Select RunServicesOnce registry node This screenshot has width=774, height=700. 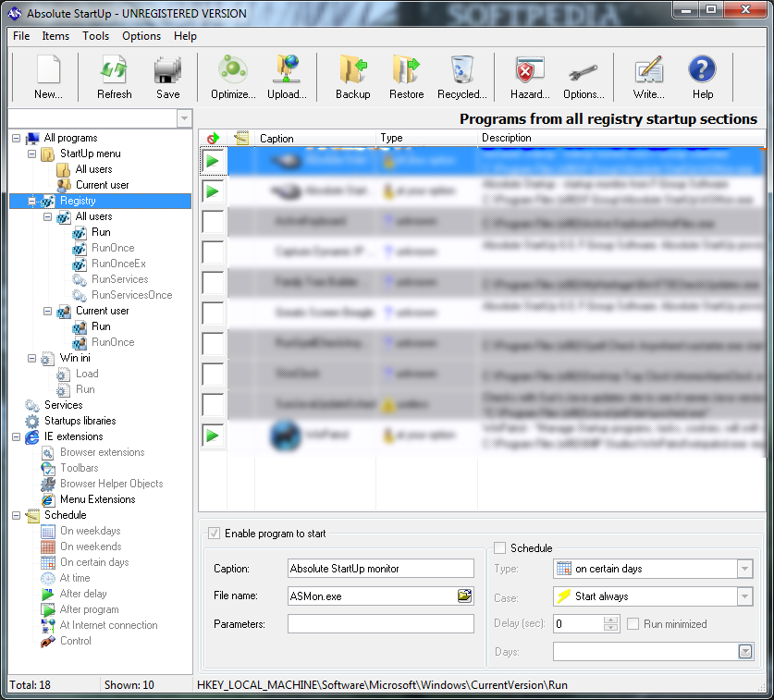point(132,295)
